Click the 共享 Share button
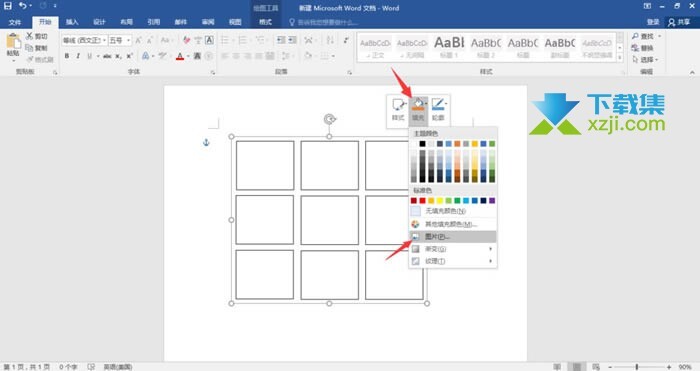The image size is (700, 371). [679, 22]
